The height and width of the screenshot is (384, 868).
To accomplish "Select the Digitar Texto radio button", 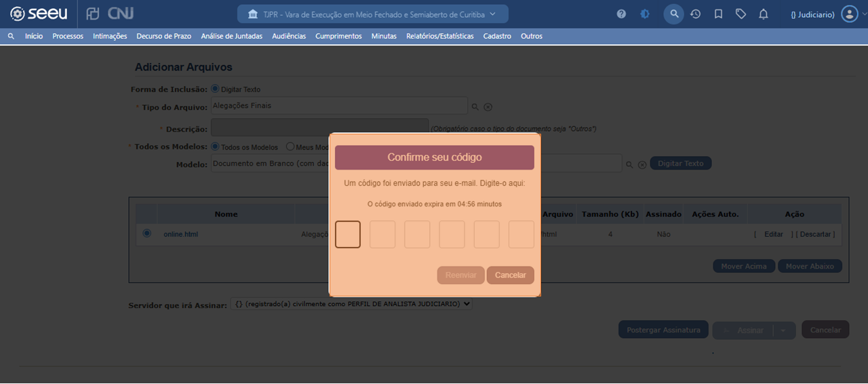I will click(215, 89).
